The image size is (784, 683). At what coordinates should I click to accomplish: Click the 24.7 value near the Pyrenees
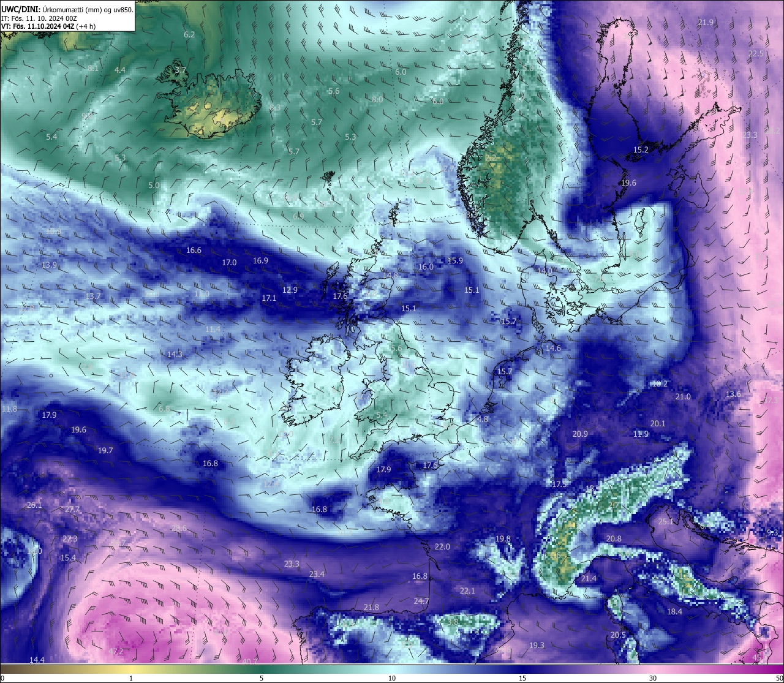coord(421,602)
